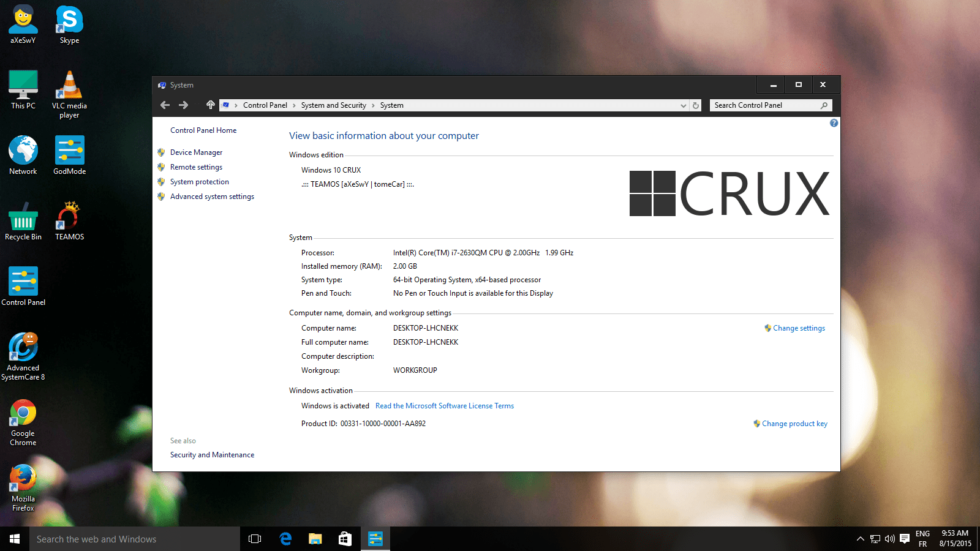Go up one folder level
The image size is (980, 551).
click(x=210, y=105)
